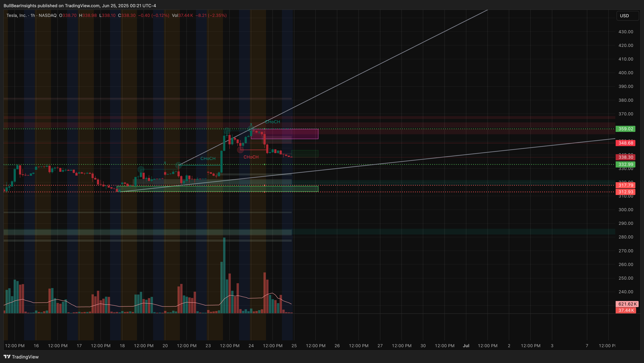Screen dimensions: 644x363
Task: Click the 30 date label on time axis
Action: (423, 346)
